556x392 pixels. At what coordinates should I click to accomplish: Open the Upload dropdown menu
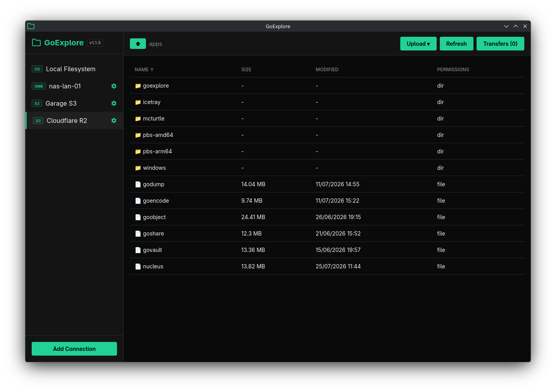(x=418, y=44)
